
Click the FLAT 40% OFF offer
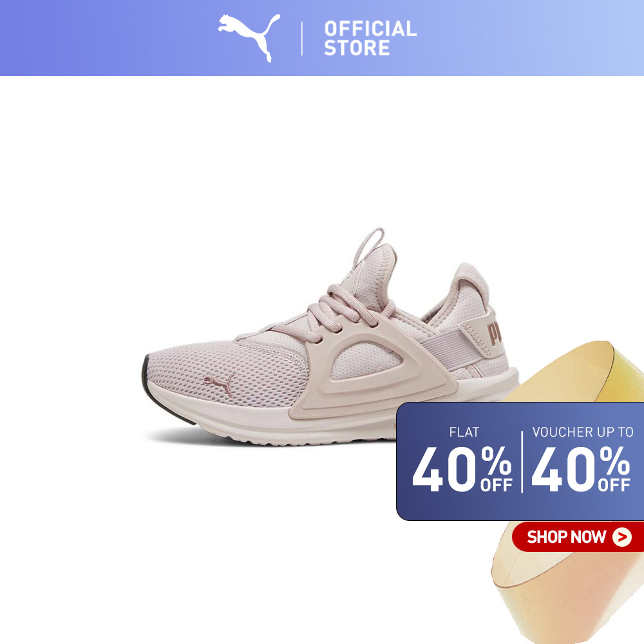(462, 460)
